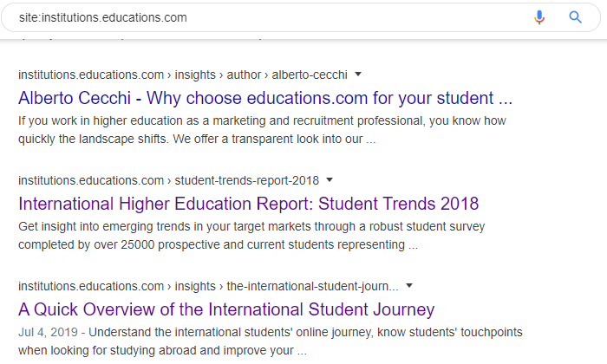Click the voice search microphone icon
Image resolution: width=607 pixels, height=364 pixels.
point(539,17)
